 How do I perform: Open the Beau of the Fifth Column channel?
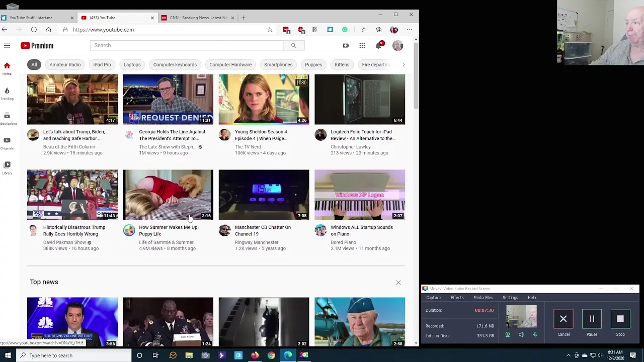pyautogui.click(x=69, y=147)
